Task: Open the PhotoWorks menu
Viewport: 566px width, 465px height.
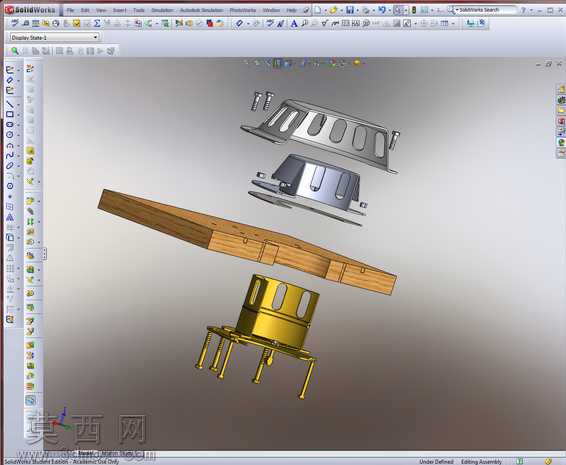Action: click(x=243, y=10)
